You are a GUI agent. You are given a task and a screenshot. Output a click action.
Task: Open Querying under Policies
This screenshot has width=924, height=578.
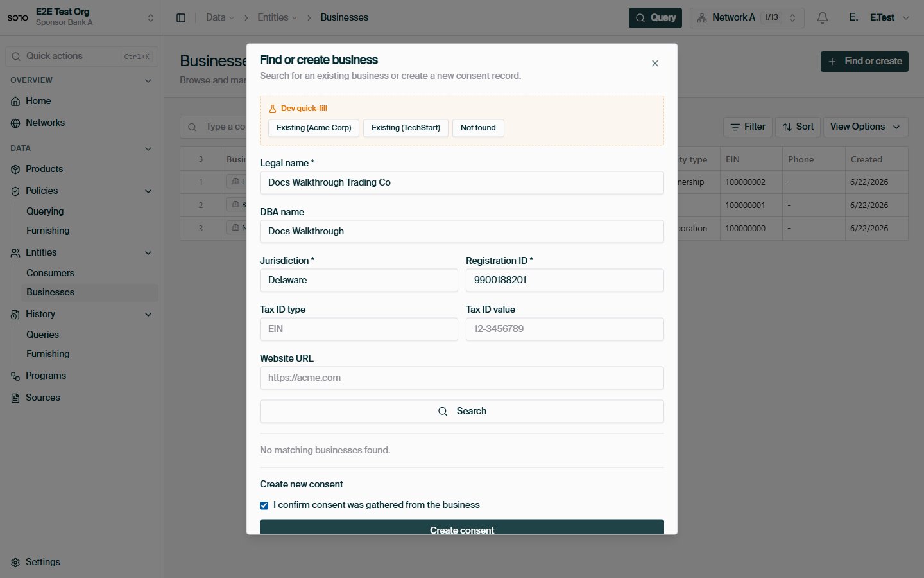point(45,211)
